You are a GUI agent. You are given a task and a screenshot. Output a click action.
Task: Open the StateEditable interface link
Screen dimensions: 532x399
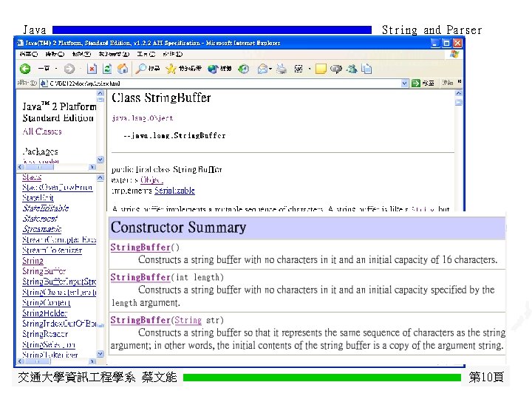click(46, 208)
